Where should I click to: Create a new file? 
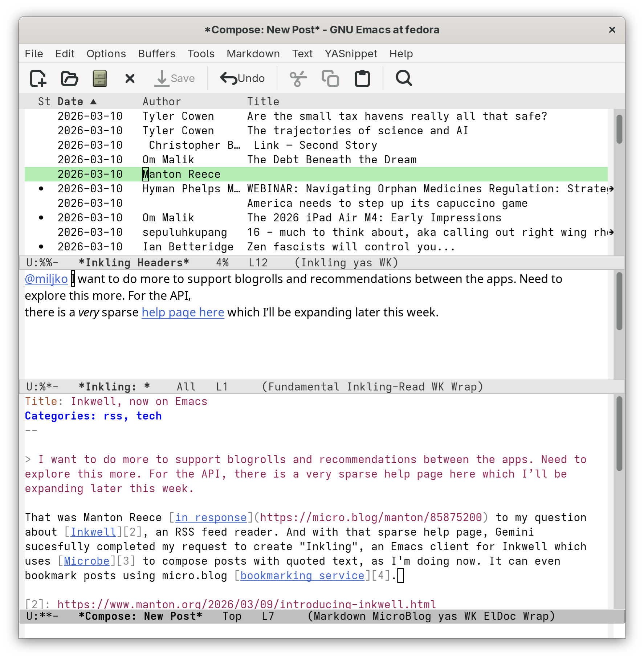38,78
